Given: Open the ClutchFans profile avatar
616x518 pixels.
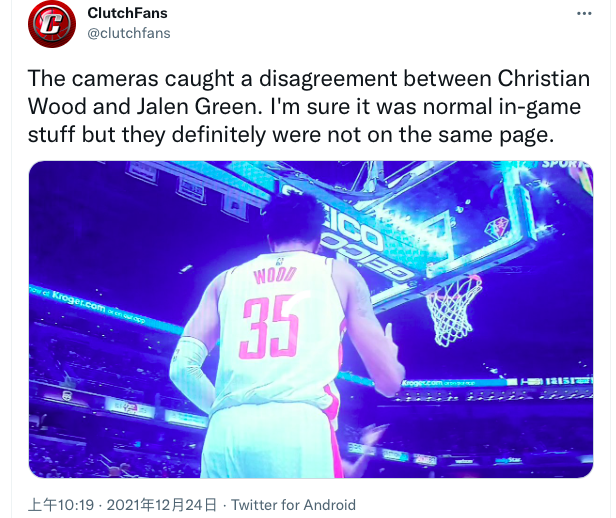Looking at the screenshot, I should click(52, 24).
